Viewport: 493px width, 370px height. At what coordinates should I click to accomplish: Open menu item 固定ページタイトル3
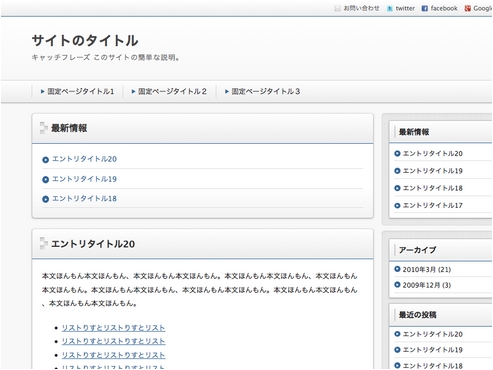(266, 91)
